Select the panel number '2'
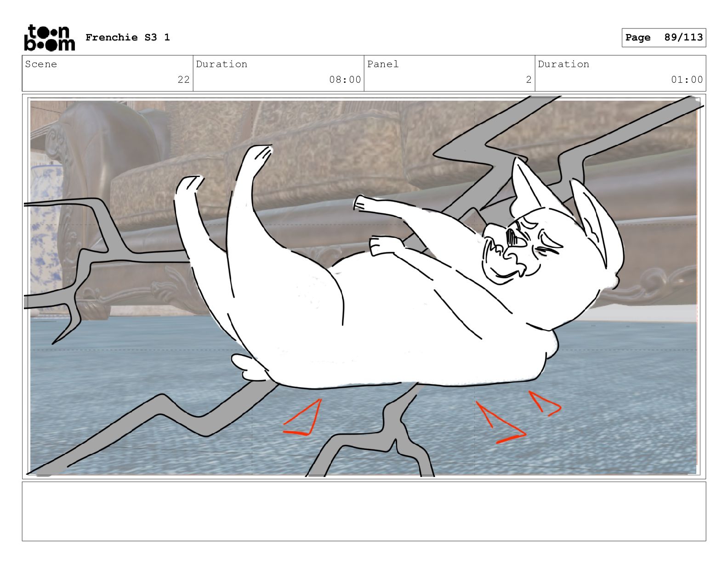728x563 pixels. pos(529,80)
